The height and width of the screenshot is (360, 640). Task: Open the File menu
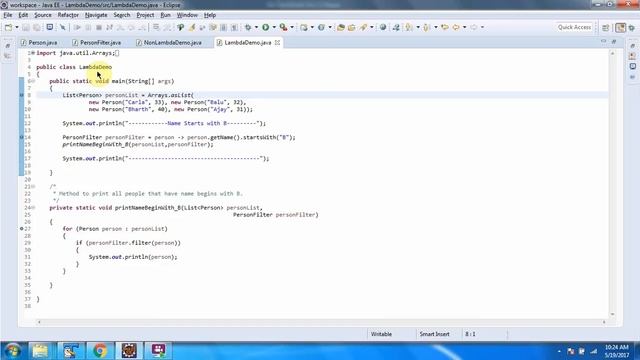point(8,15)
